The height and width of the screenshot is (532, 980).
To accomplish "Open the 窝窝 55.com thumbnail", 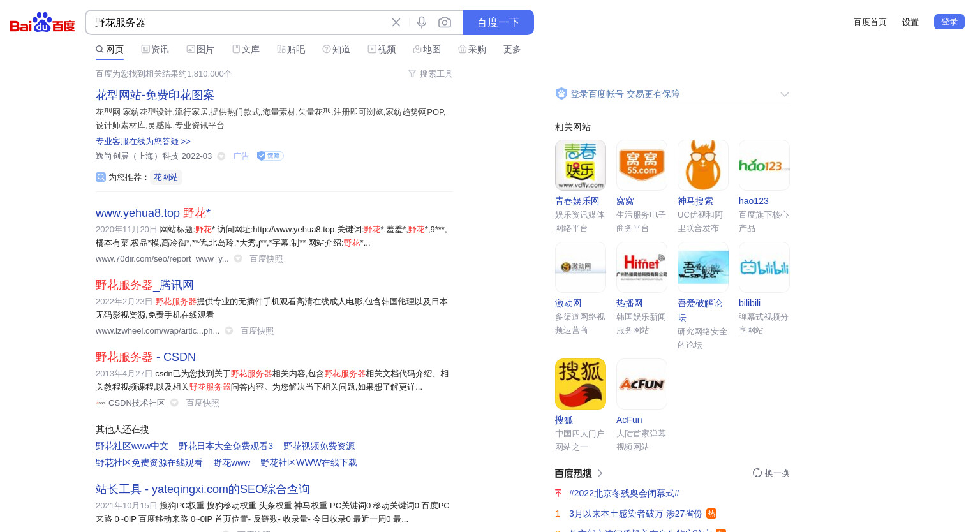I will pyautogui.click(x=642, y=165).
